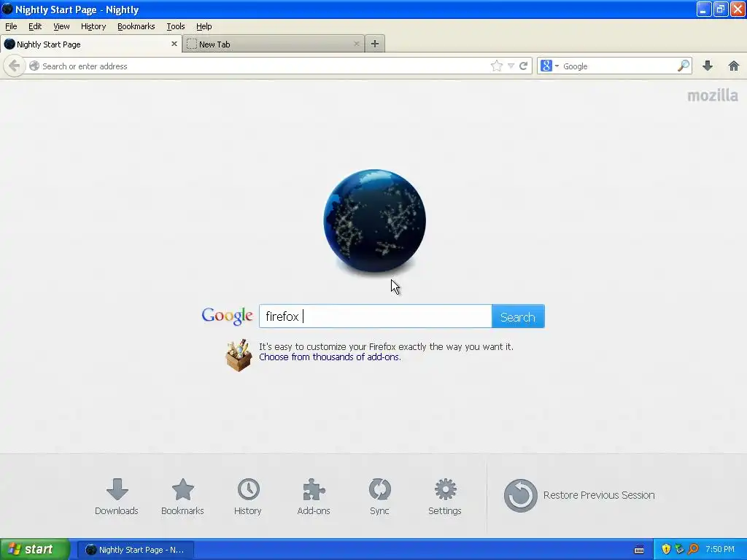Click the network tray icon
Image resolution: width=747 pixels, height=560 pixels.
679,549
